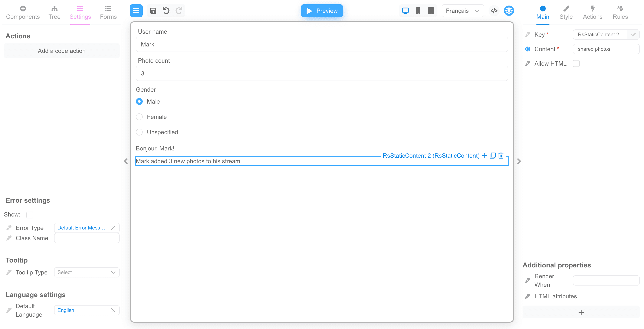644x329 pixels.
Task: Open the code view icon
Action: [x=494, y=11]
